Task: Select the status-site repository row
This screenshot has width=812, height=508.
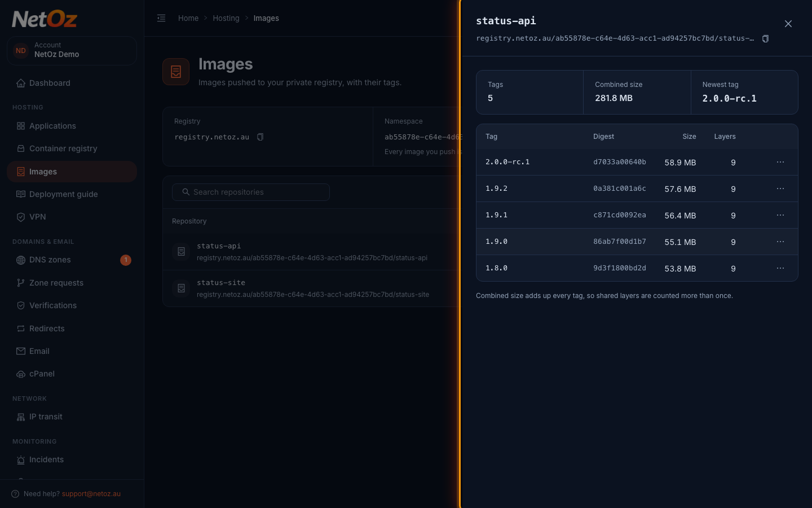Action: pos(310,288)
